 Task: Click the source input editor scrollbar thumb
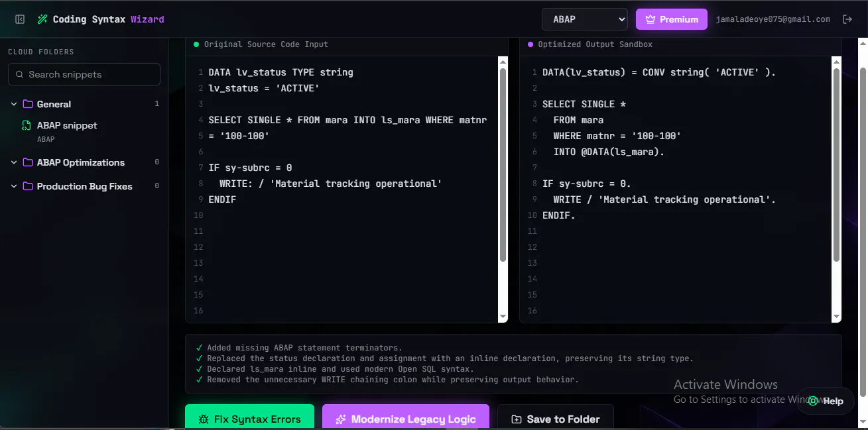(x=503, y=164)
